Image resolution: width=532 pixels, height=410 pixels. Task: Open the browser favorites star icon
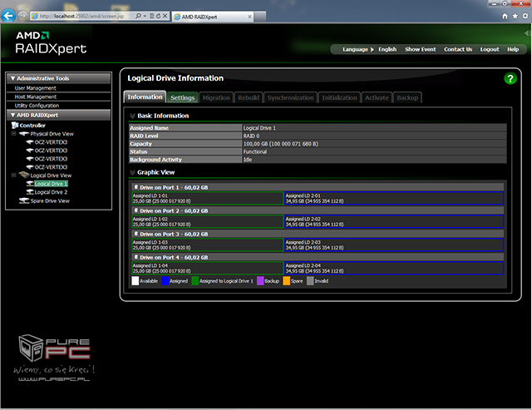pos(515,16)
